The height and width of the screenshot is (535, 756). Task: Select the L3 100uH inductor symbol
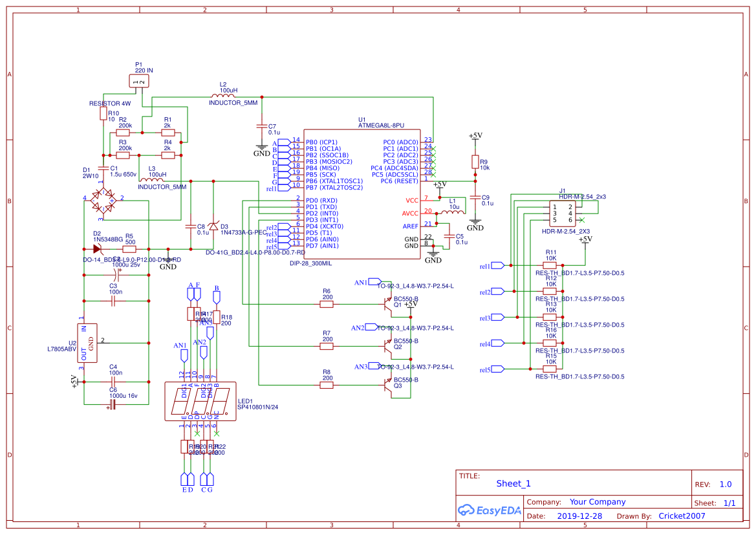pos(152,180)
